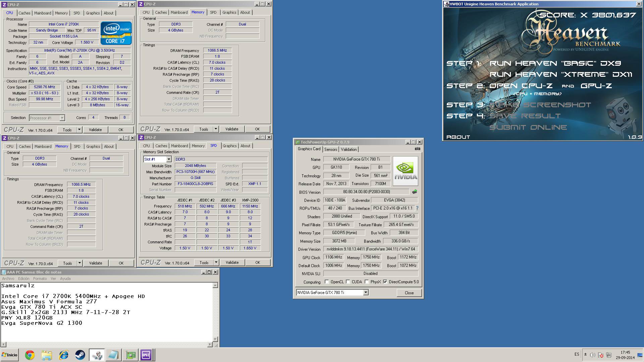Open the GeForce GTX 780 Ti card selector
The width and height of the screenshot is (644, 362).
[366, 293]
